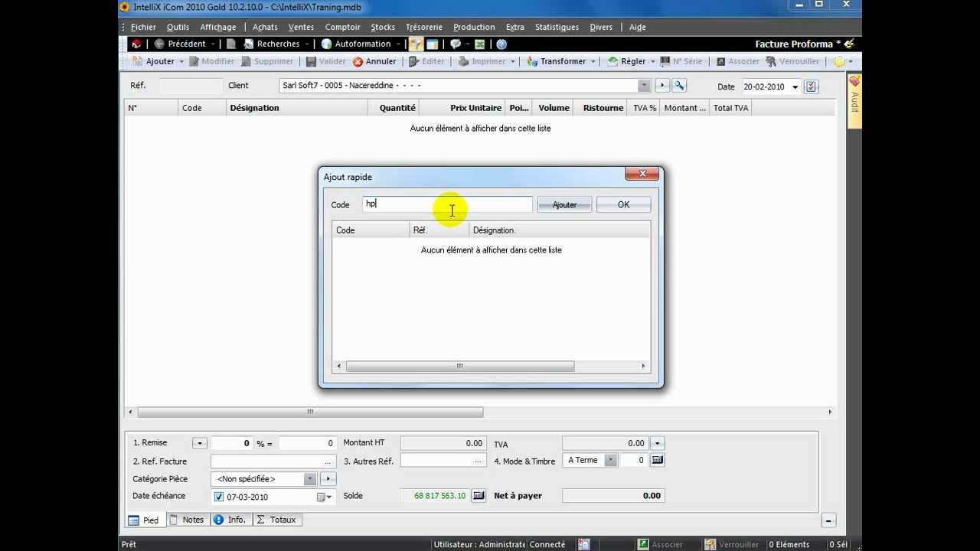The width and height of the screenshot is (980, 551).
Task: Click the Associer toolbar icon
Action: pyautogui.click(x=720, y=61)
